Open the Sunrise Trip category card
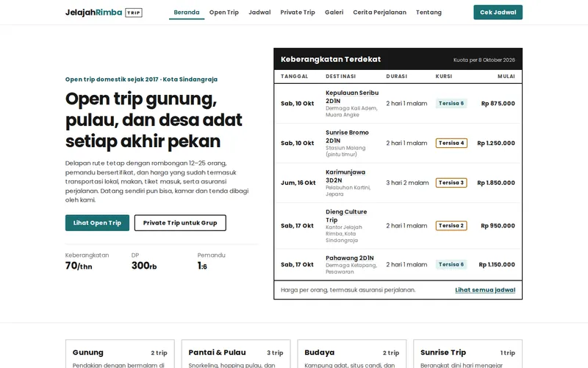Viewport: 588px width, 368px height. (x=467, y=354)
